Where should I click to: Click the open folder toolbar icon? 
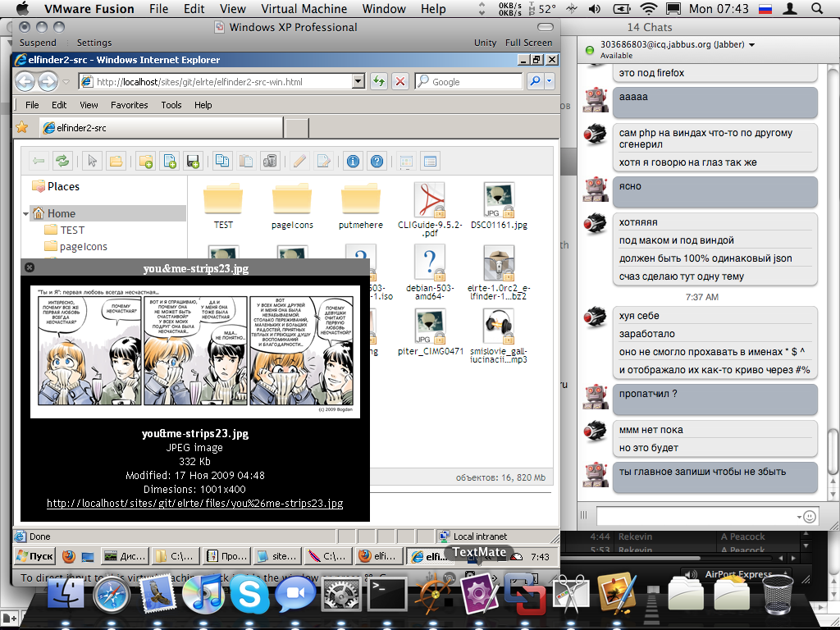[116, 161]
